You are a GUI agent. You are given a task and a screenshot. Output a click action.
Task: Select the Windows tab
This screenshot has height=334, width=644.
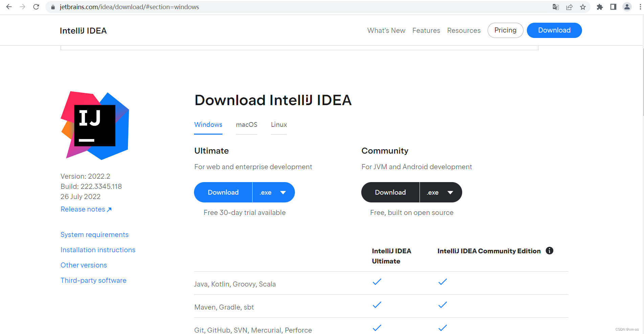coord(208,125)
